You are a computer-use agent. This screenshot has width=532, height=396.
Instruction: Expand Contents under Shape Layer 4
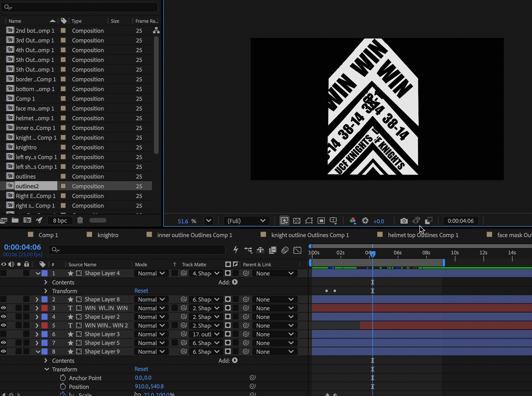point(46,282)
